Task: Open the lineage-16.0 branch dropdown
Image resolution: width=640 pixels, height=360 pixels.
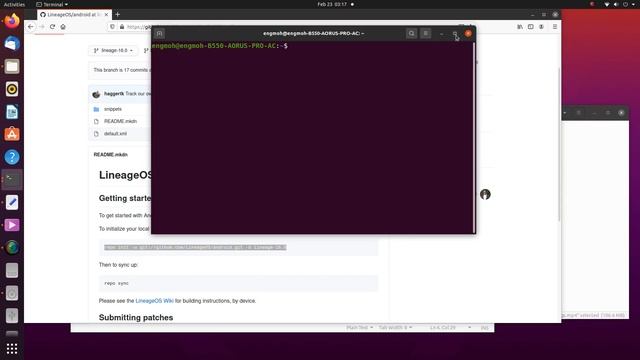Action: [113, 51]
